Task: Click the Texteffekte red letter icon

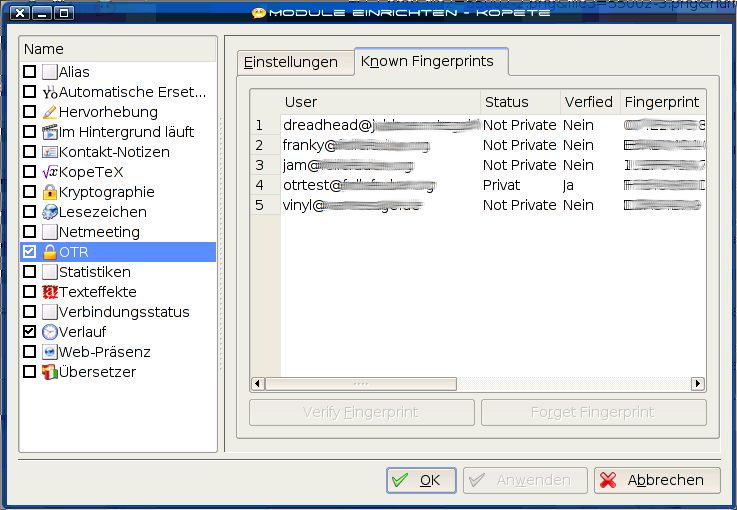Action: (x=49, y=292)
